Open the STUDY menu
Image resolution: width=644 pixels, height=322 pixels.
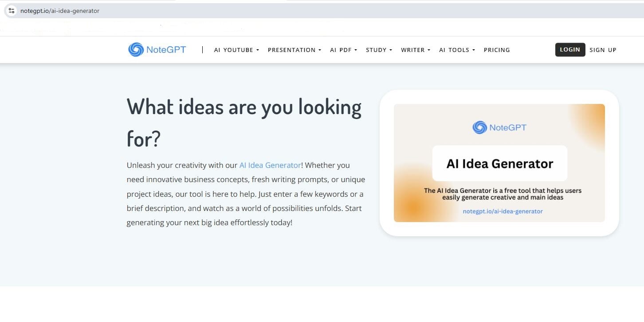click(379, 50)
